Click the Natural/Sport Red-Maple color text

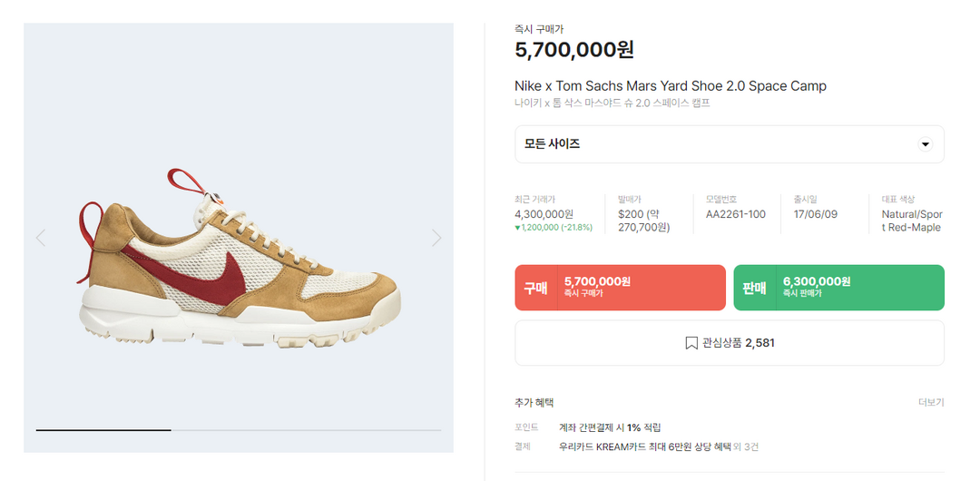911,221
